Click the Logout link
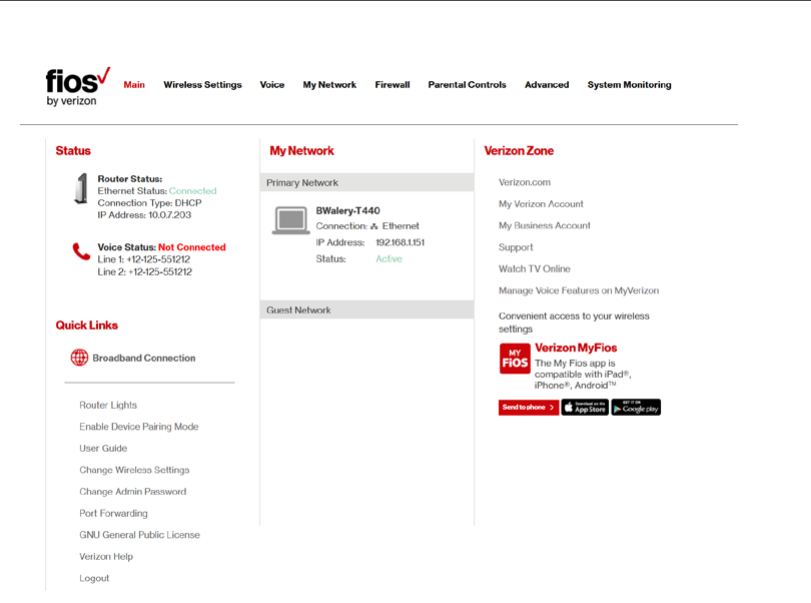 tap(94, 578)
